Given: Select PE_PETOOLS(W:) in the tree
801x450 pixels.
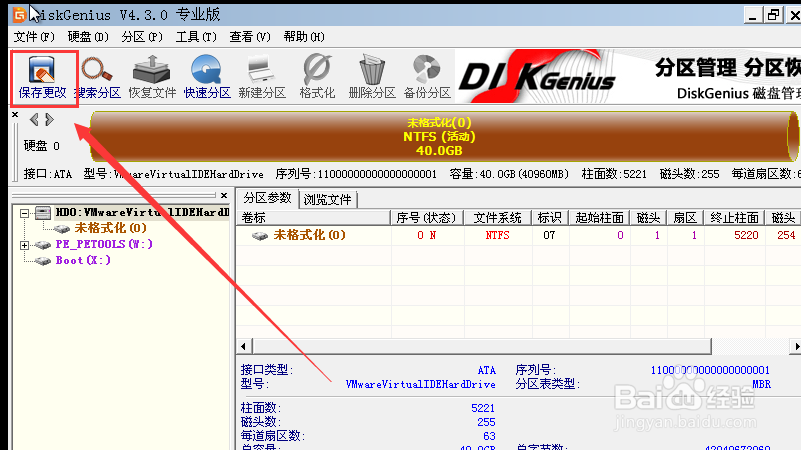Looking at the screenshot, I should [104, 244].
